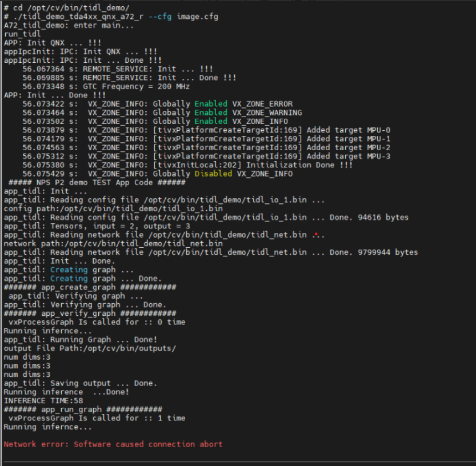This screenshot has height=466, width=476.
Task: Click the 'image.cfg' argument text
Action: click(x=197, y=17)
